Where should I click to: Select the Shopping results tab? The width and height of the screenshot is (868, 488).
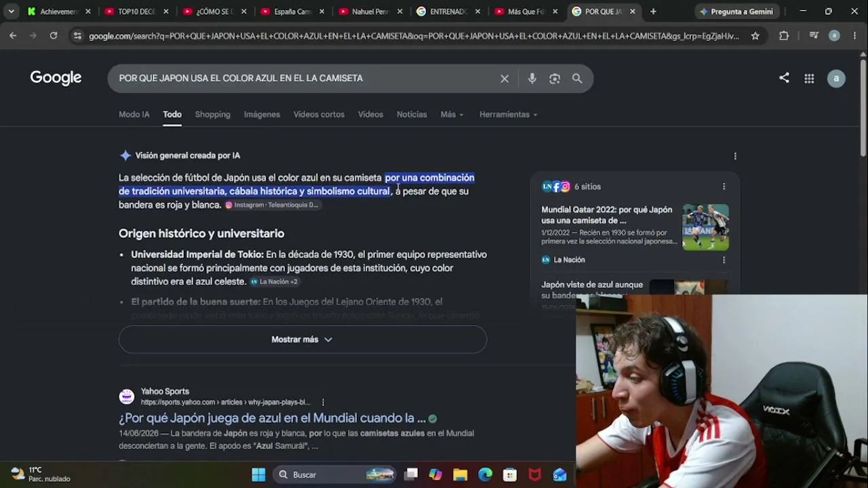click(x=213, y=115)
